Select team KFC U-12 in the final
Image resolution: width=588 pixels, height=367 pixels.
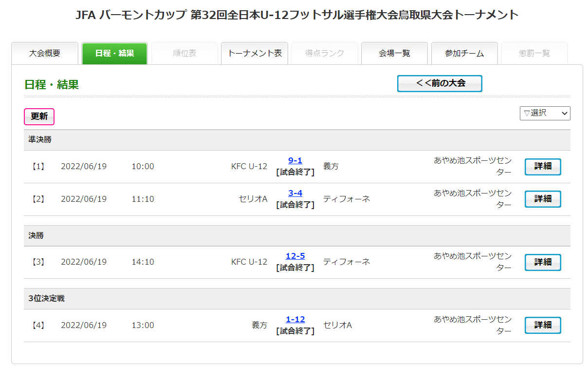(x=249, y=262)
